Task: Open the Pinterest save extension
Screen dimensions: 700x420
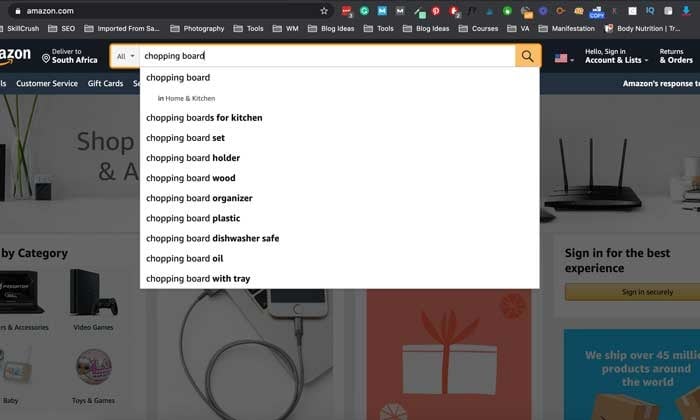Action: coord(436,11)
